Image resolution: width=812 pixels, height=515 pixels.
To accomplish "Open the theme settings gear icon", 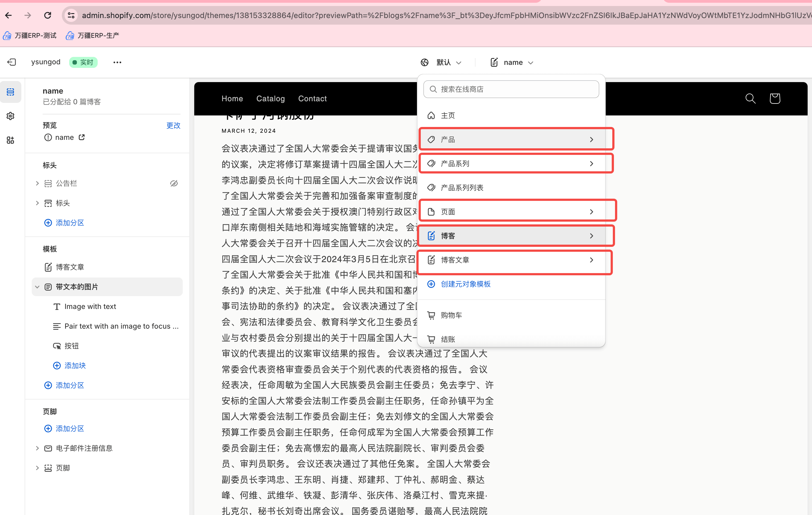I will 10,116.
